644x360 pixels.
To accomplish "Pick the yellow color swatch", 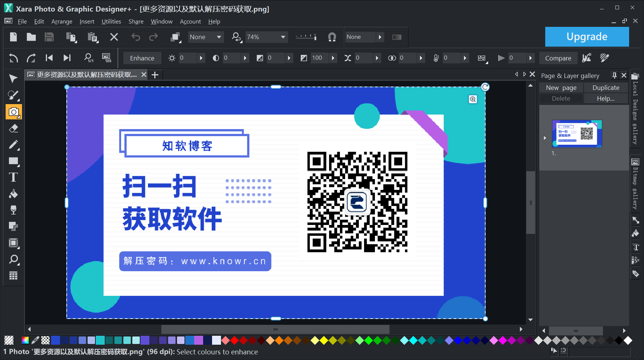I will [x=324, y=340].
